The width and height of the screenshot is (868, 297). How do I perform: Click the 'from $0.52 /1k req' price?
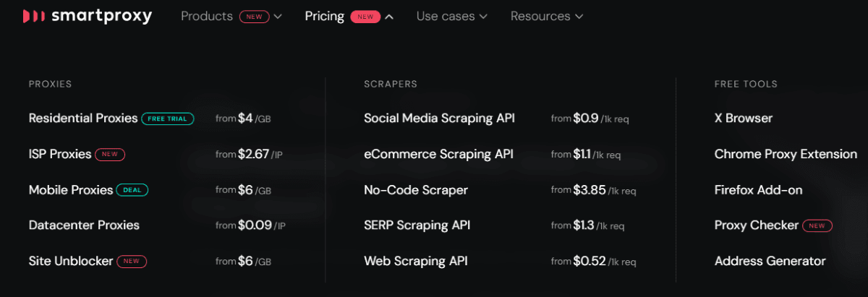[x=593, y=261]
